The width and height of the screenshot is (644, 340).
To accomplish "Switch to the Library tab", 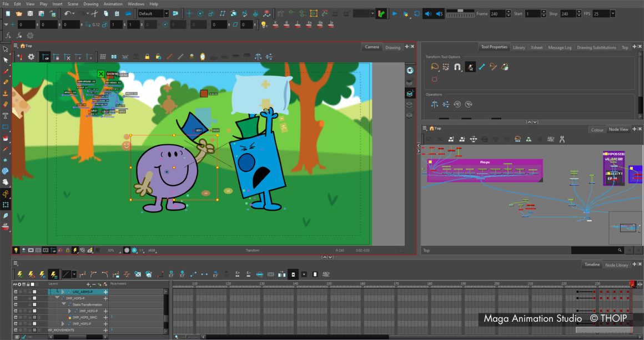I will (x=519, y=48).
